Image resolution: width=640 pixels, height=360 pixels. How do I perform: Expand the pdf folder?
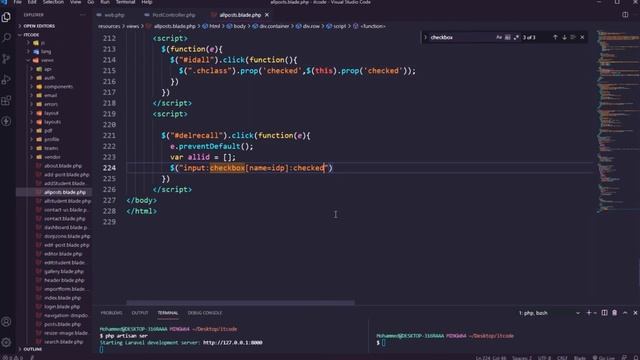(x=48, y=131)
